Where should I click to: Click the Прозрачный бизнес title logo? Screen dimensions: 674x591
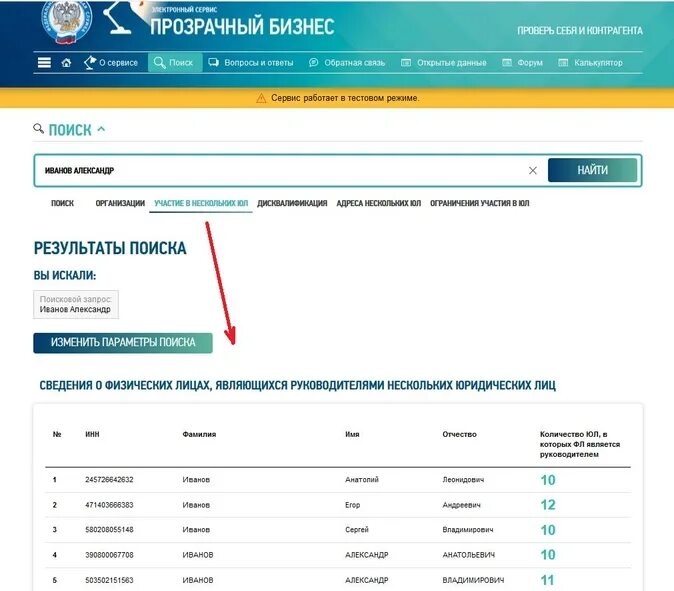(242, 26)
